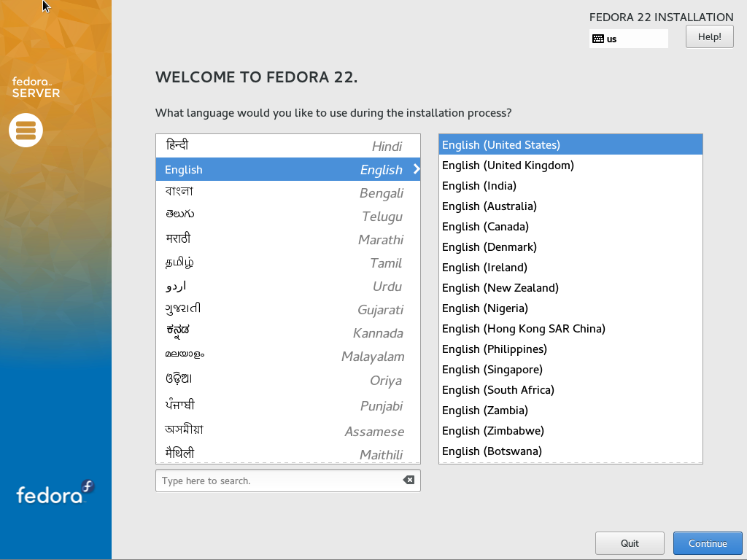The width and height of the screenshot is (747, 560).
Task: Quit the installer
Action: pyautogui.click(x=630, y=543)
